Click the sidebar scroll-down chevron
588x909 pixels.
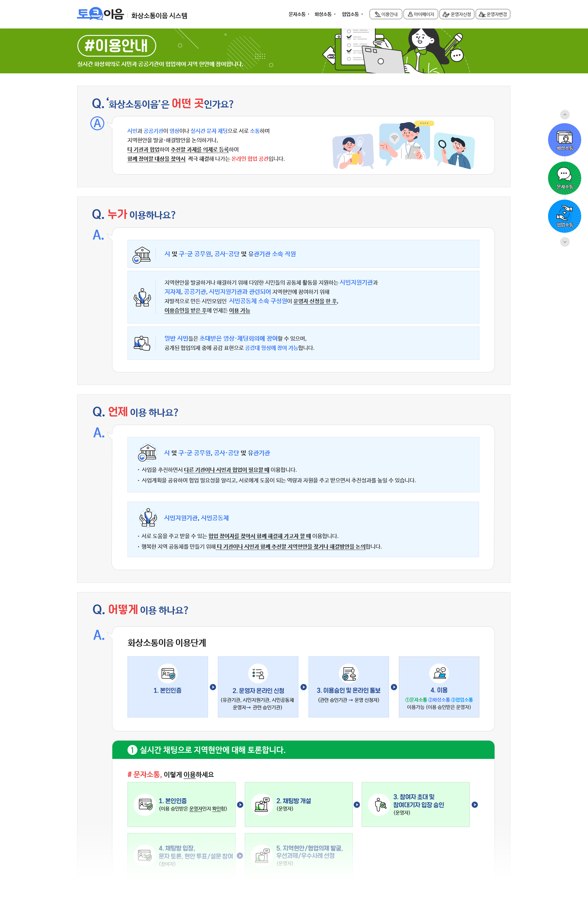click(564, 242)
